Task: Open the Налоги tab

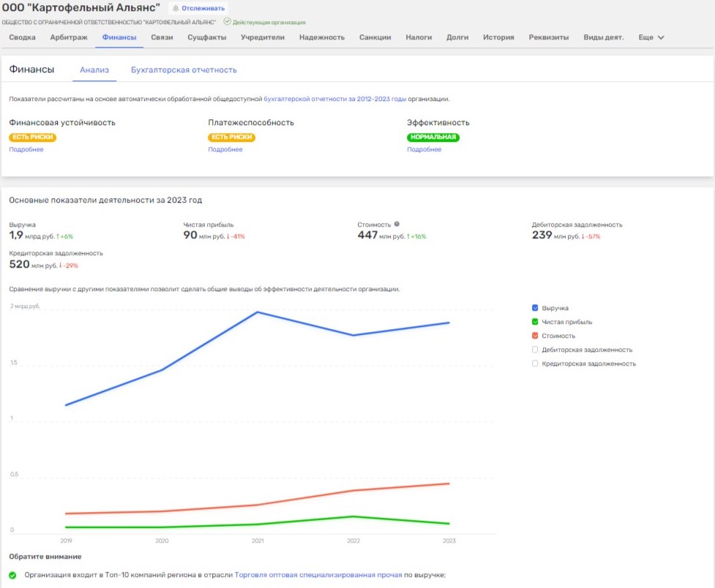Action: click(419, 37)
